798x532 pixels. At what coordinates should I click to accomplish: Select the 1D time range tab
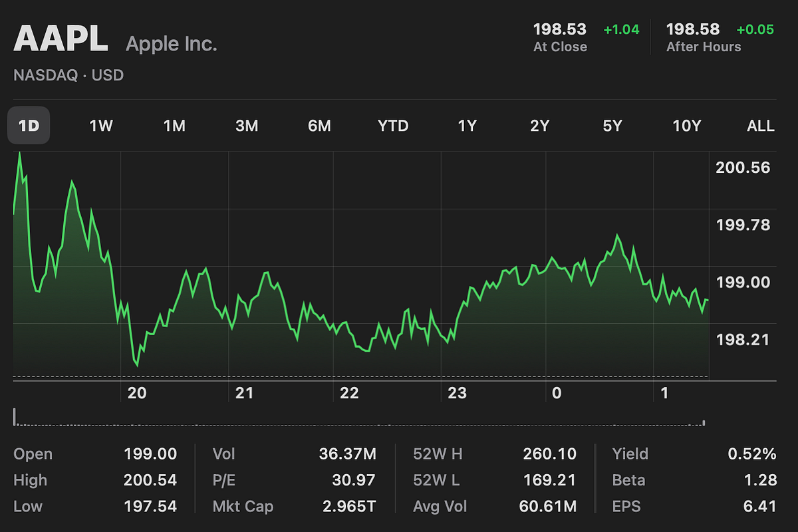(28, 125)
